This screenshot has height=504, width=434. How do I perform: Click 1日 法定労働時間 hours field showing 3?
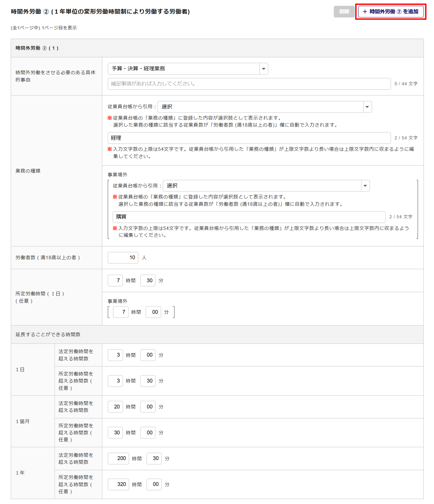[115, 355]
